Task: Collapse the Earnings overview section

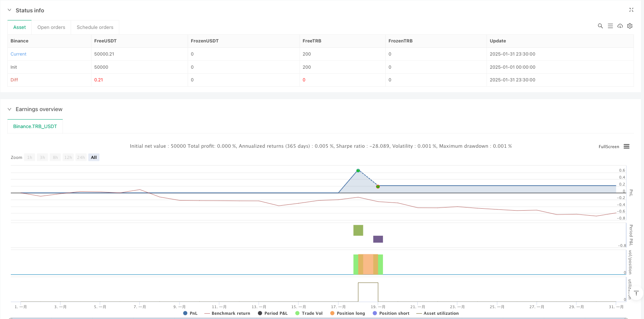Action: 10,109
